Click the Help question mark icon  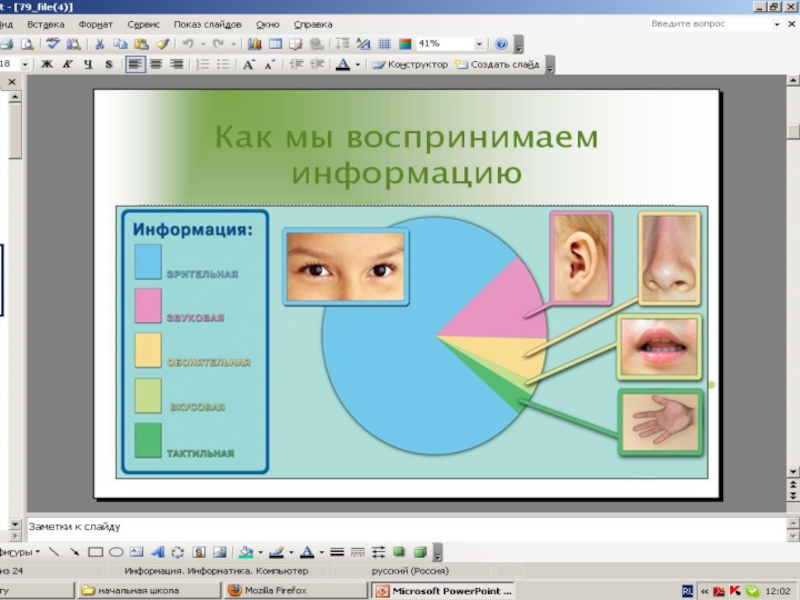[x=501, y=44]
